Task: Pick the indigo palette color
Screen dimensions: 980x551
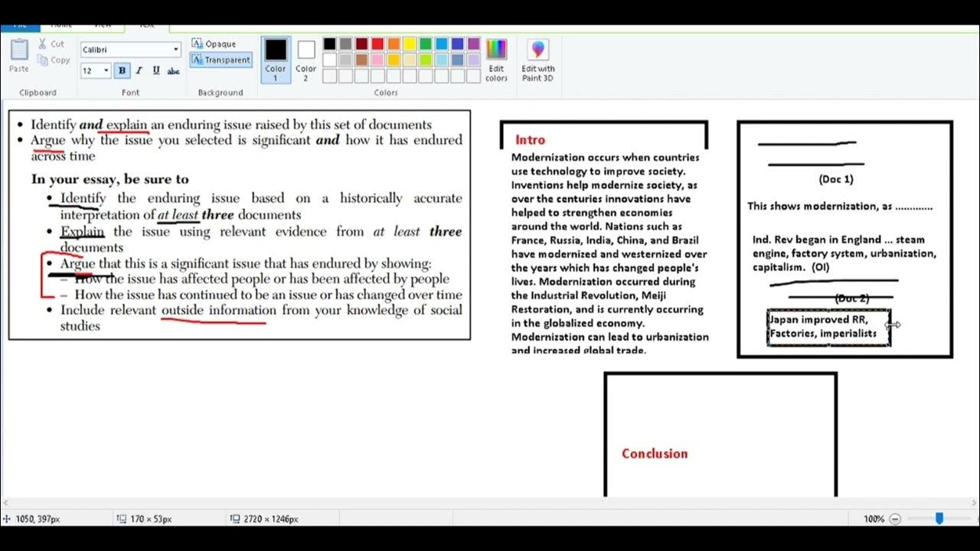Action: [x=458, y=44]
